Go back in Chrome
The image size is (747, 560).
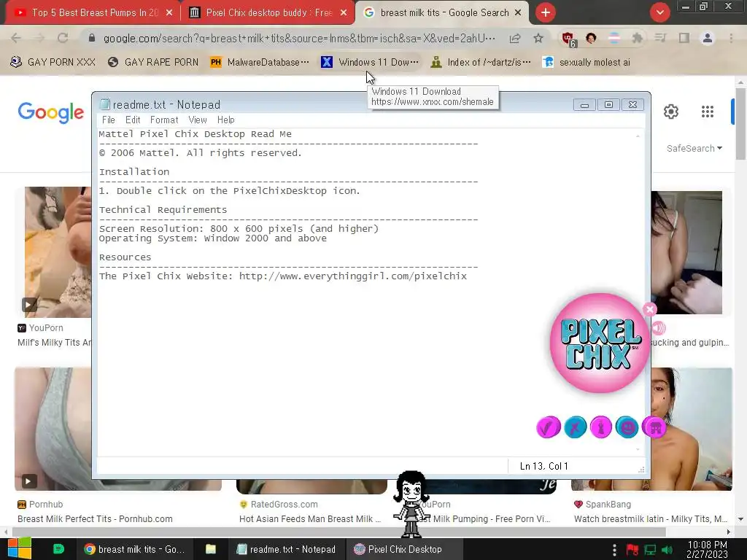[16, 38]
